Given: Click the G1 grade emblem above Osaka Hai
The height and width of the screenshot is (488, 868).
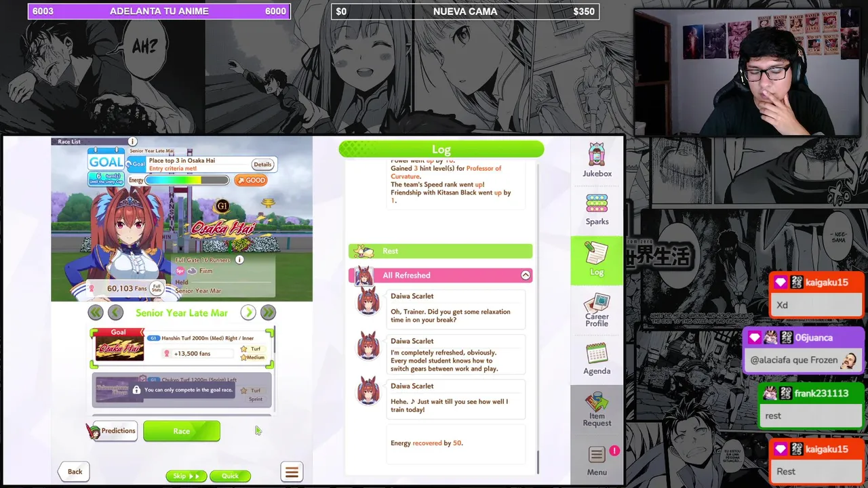Looking at the screenshot, I should [222, 206].
